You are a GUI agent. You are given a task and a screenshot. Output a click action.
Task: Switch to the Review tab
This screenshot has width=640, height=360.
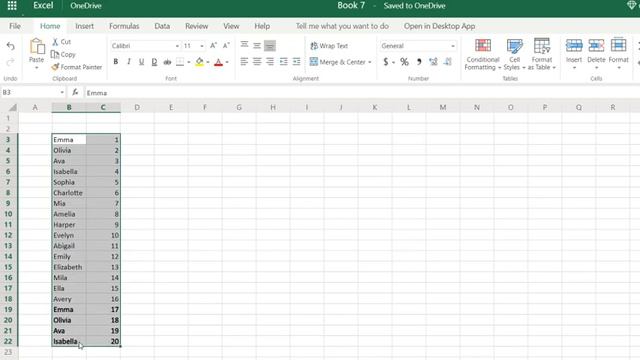pos(196,26)
